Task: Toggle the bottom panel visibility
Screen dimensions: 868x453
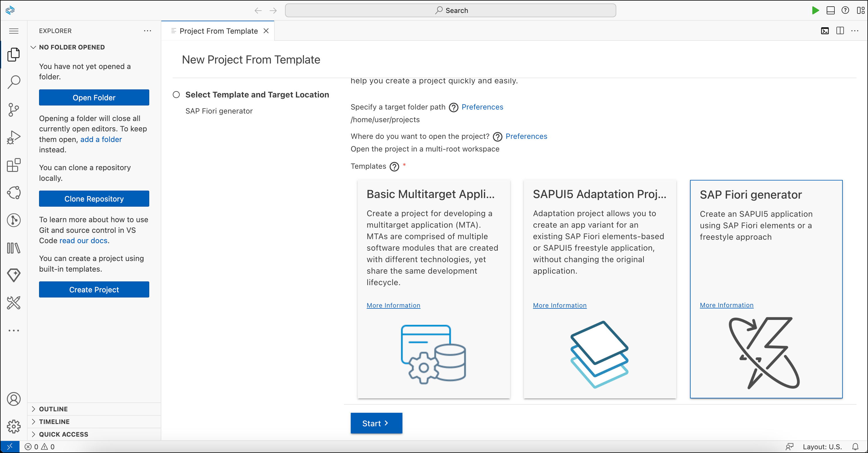Action: 830,10
